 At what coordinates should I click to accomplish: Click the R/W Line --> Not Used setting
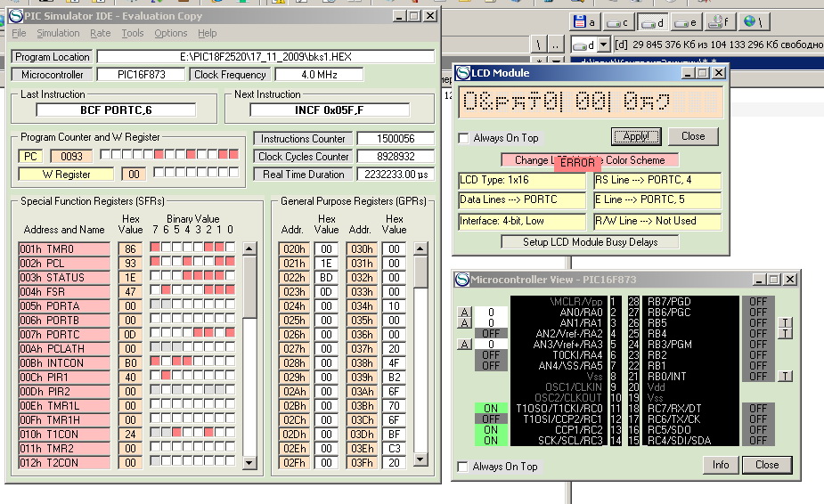coord(657,221)
